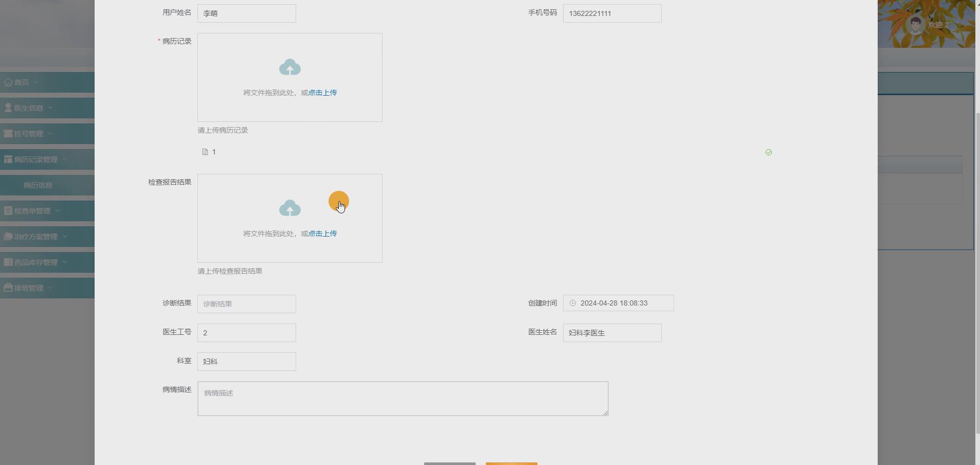Expand the 挂号管理 menu chevron
The image size is (980, 465).
coord(50,134)
